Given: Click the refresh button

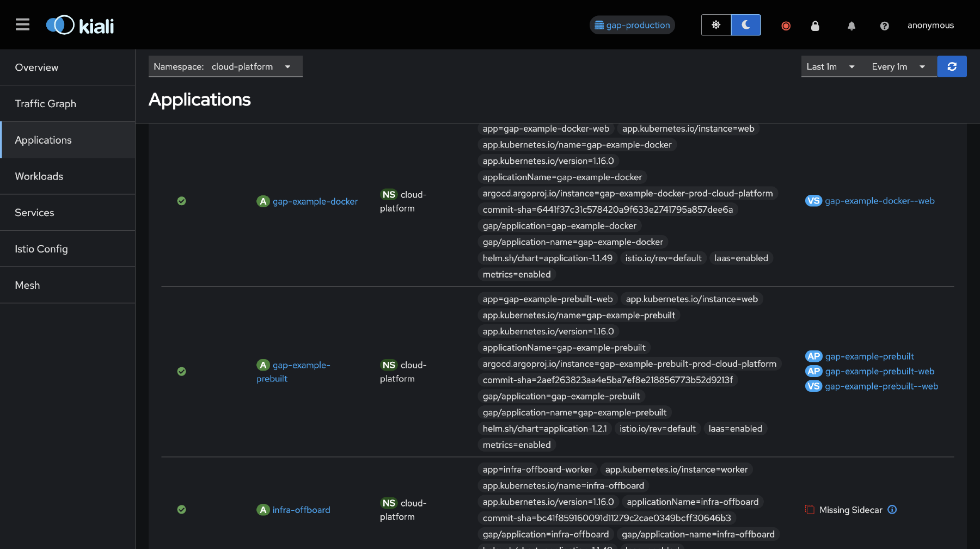Looking at the screenshot, I should pos(952,66).
